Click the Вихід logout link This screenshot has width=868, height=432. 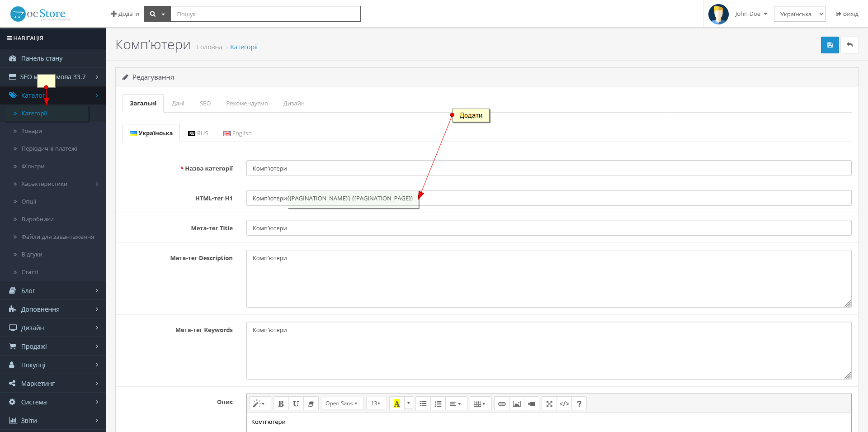pyautogui.click(x=847, y=14)
